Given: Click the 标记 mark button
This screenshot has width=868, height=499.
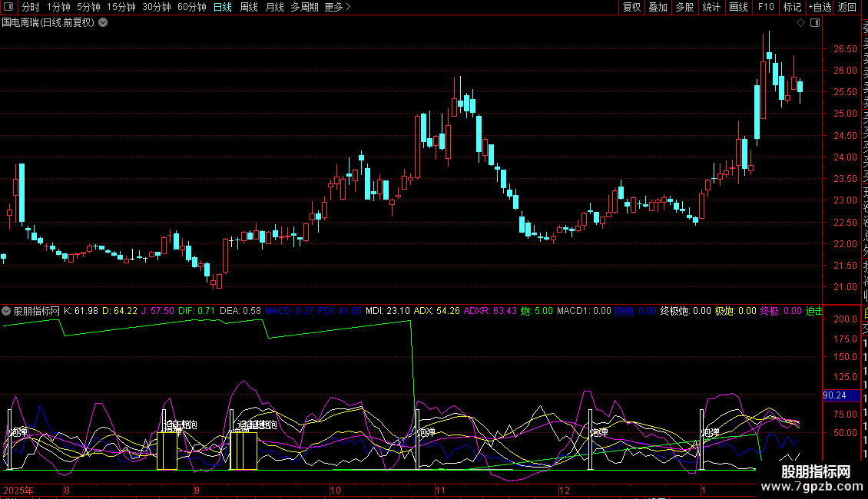Looking at the screenshot, I should tap(791, 8).
